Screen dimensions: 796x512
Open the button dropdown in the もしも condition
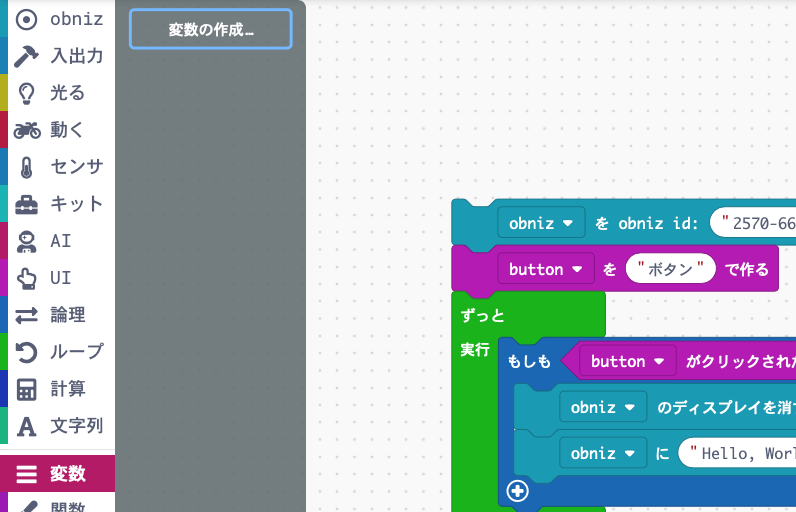click(628, 361)
